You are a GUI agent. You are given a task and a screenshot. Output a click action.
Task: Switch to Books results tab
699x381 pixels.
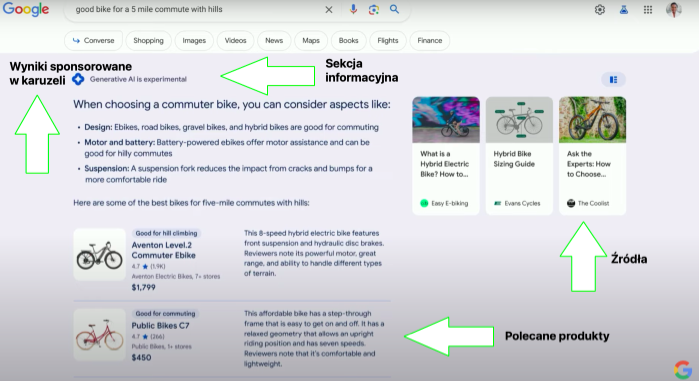(x=348, y=41)
